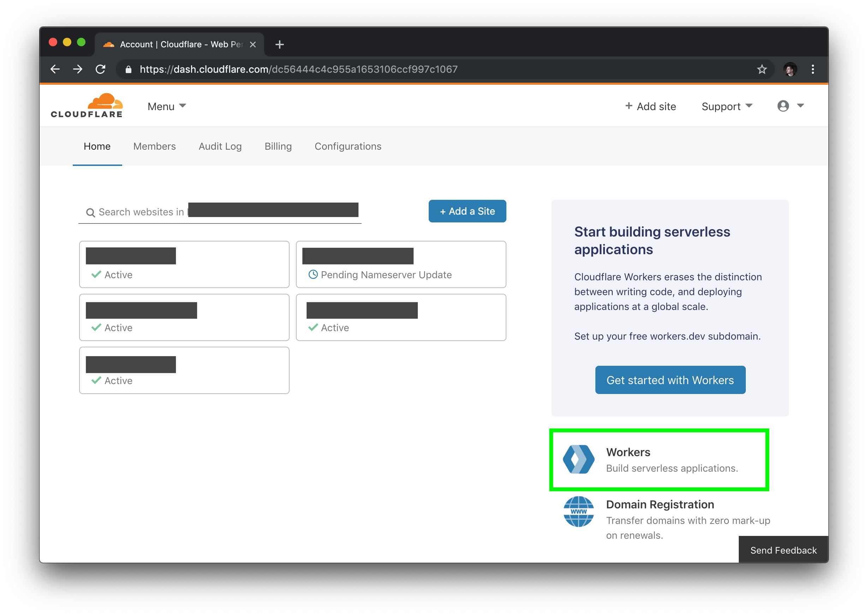Viewport: 868px width, 615px height.
Task: Open the site card with Pending Nameserver Update
Action: tap(401, 264)
